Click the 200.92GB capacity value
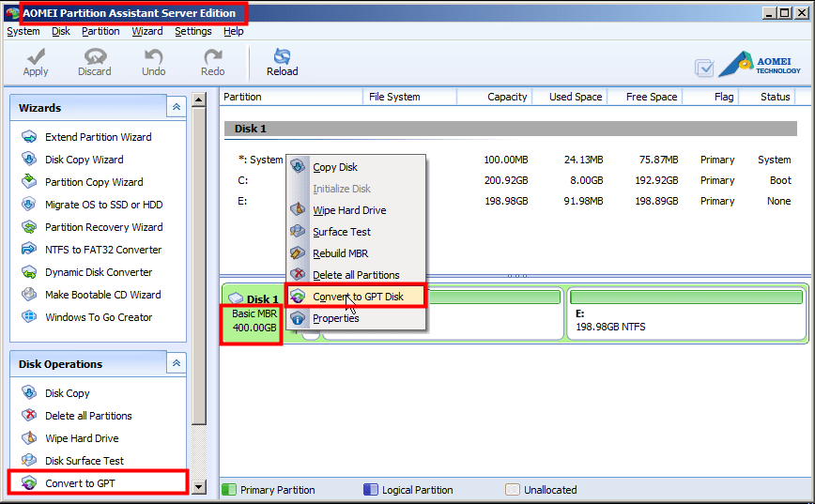 506,180
